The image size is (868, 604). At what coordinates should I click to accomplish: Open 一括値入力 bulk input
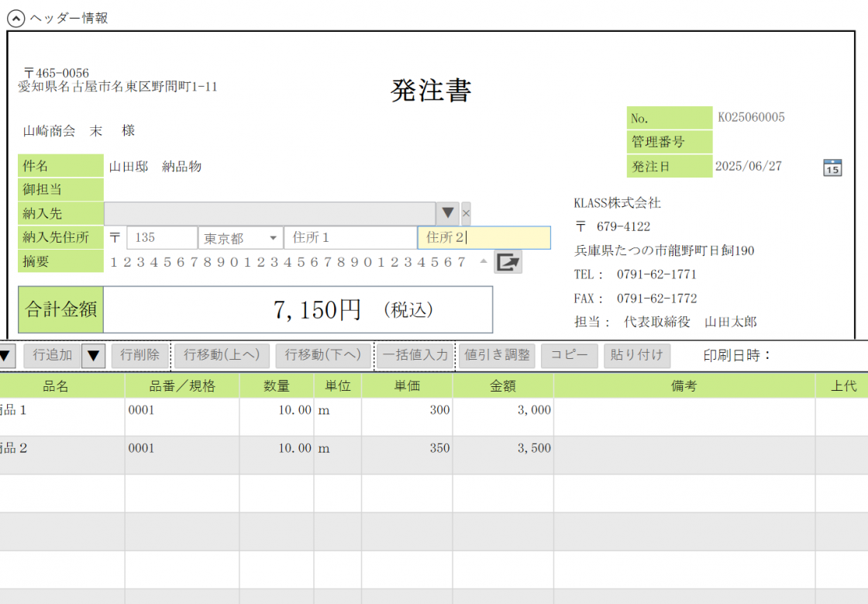416,356
